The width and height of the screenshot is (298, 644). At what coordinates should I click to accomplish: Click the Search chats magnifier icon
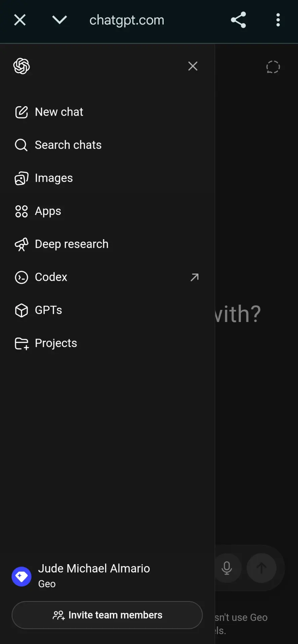click(22, 145)
